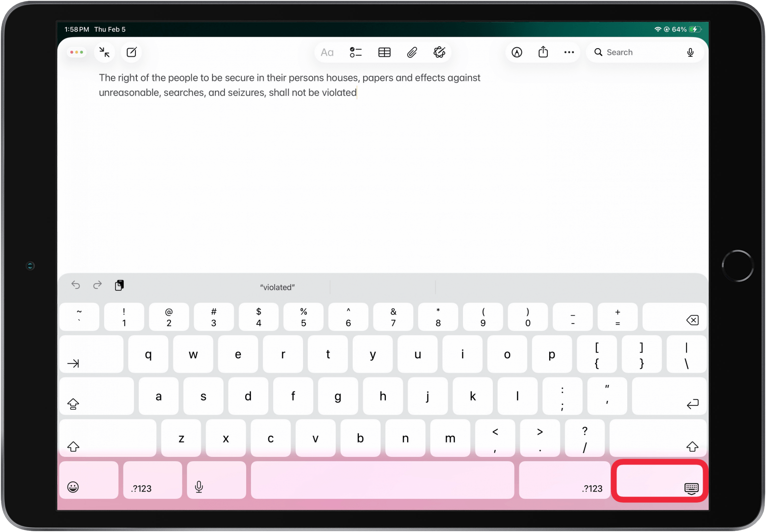Insert a checklist using the checklist icon
This screenshot has height=532, width=766.
click(356, 52)
